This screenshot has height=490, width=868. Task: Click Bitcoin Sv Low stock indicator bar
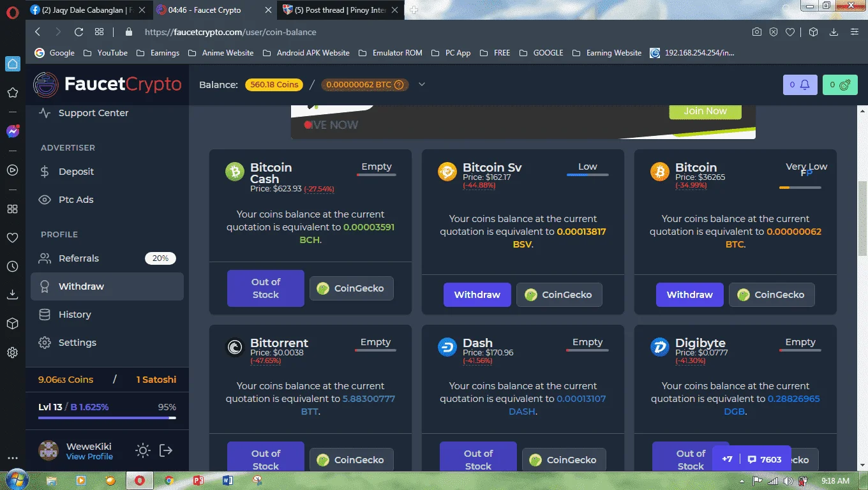click(x=587, y=175)
